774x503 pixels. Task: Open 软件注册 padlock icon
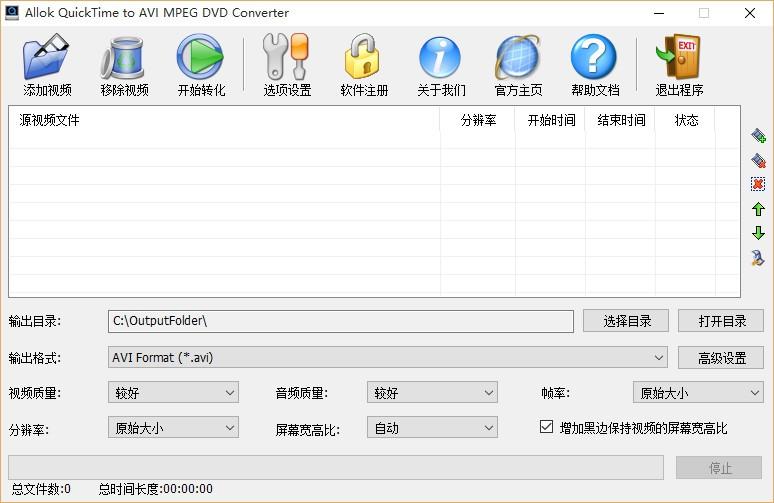click(x=363, y=56)
